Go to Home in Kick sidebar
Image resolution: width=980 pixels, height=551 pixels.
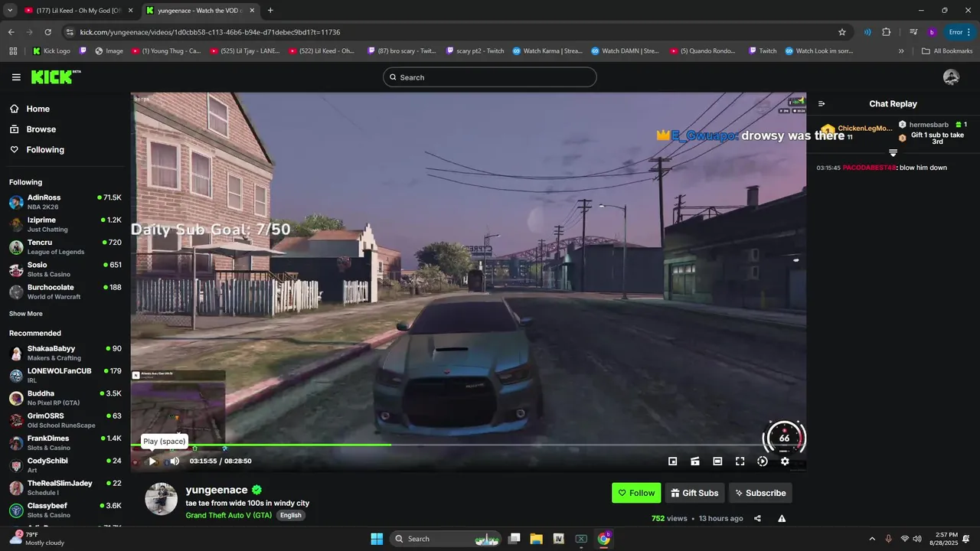pyautogui.click(x=38, y=109)
